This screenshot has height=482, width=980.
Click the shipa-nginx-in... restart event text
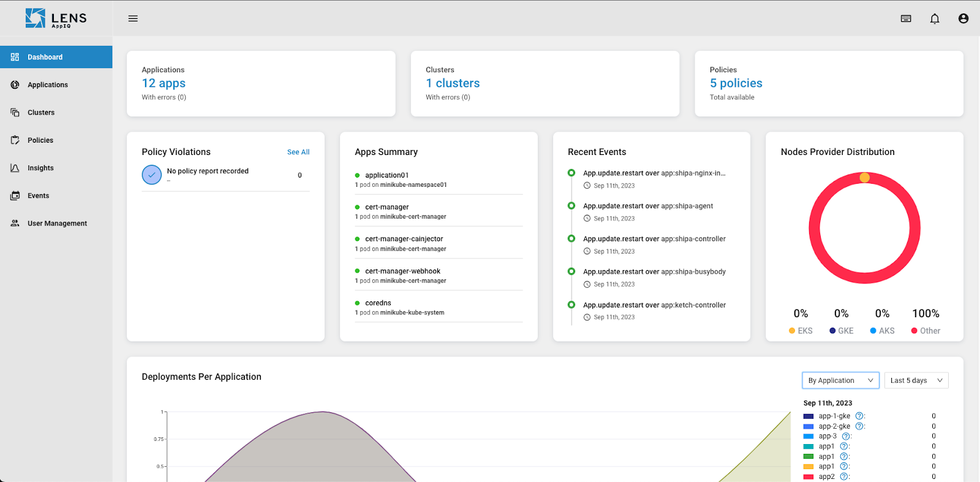point(654,173)
